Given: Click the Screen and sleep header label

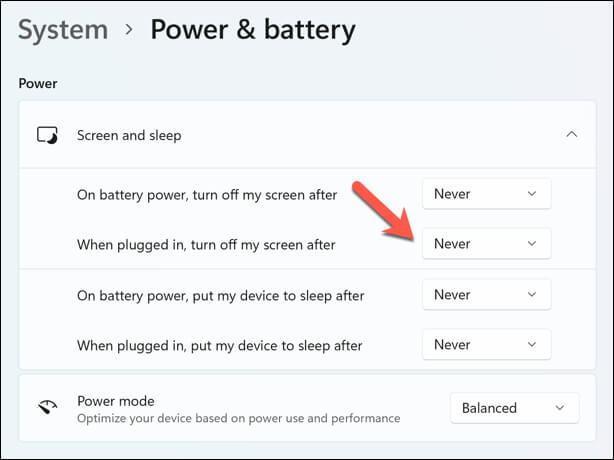Looking at the screenshot, I should [129, 134].
